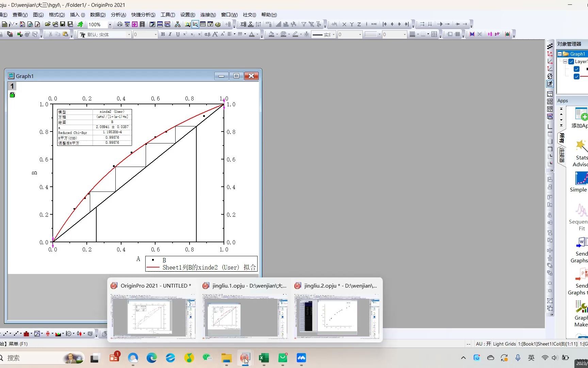The image size is (588, 368).
Task: Open the fill color picker
Action: [x=273, y=34]
